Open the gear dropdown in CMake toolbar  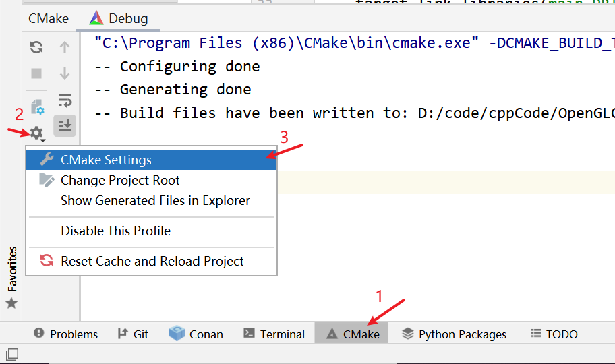[x=38, y=133]
